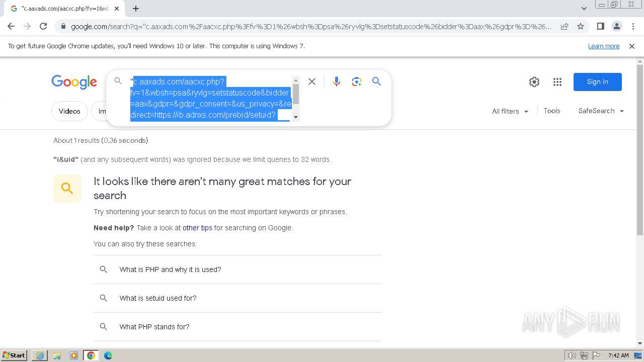This screenshot has height=362, width=644.
Task: Clear the search query
Action: (x=312, y=81)
